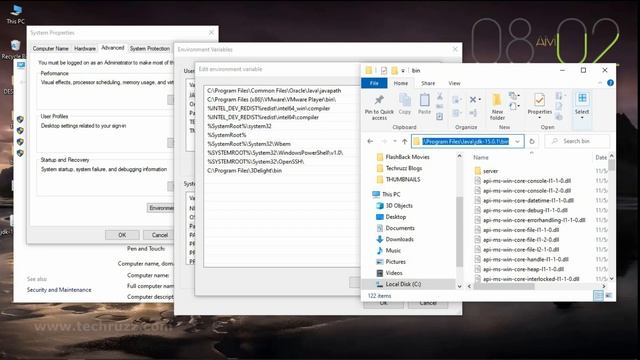Click the server folder icon in file list
The height and width of the screenshot is (360, 640).
pyautogui.click(x=478, y=171)
